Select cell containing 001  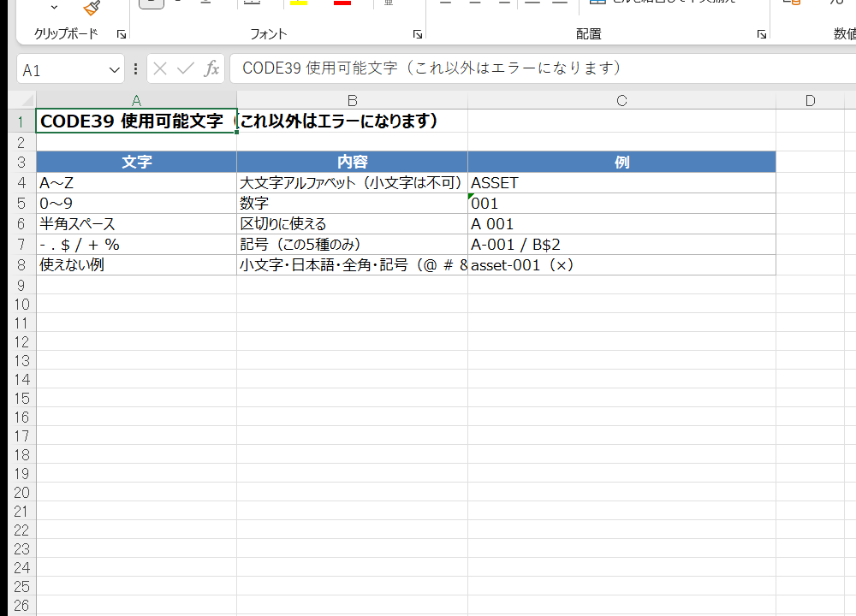[621, 204]
